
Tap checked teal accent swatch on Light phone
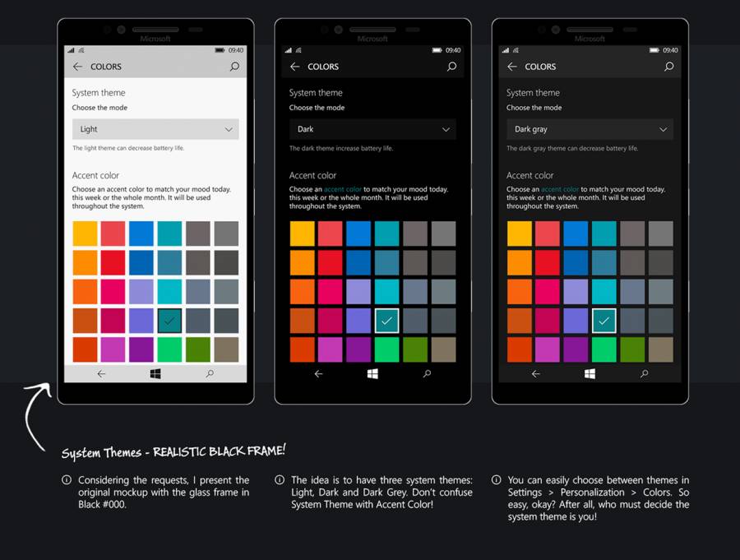(x=169, y=321)
